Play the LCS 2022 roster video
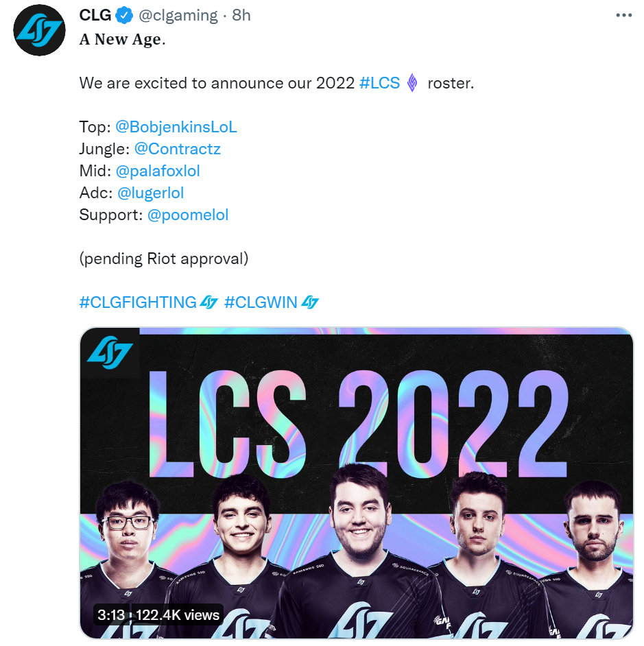 pos(357,483)
